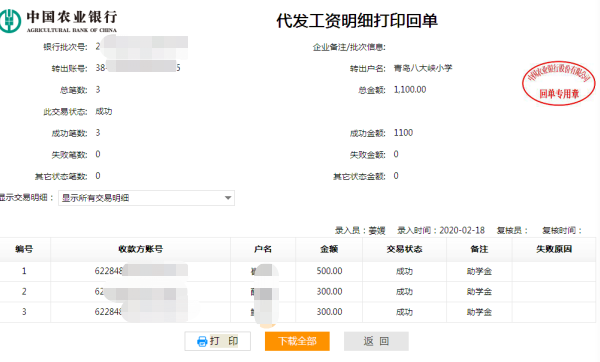
Task: Click the 其它状态金额 label
Action: click(359, 176)
